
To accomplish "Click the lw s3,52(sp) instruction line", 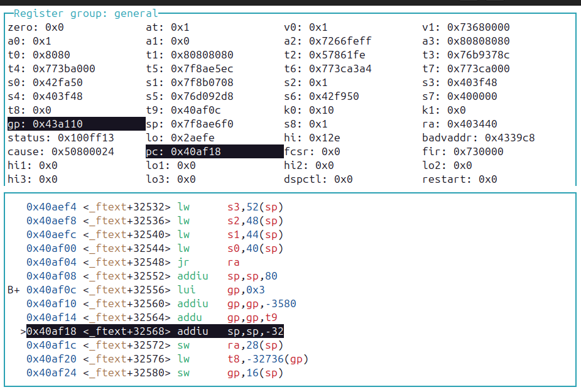I will tap(155, 207).
